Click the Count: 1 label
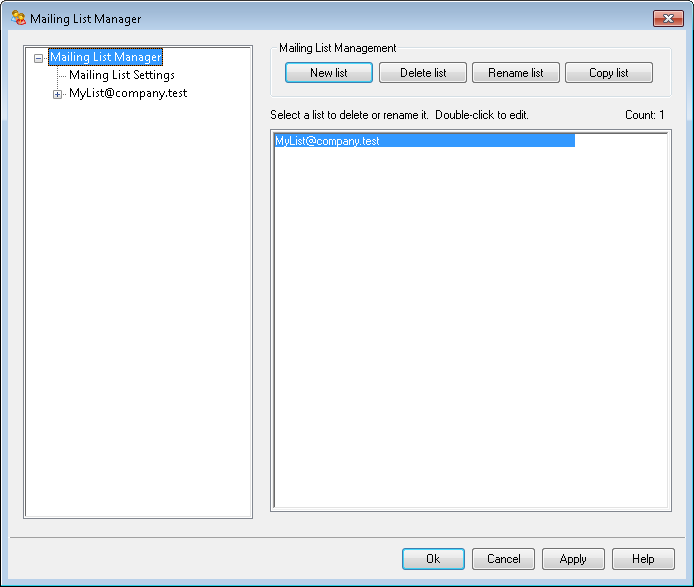Image resolution: width=694 pixels, height=587 pixels. pyautogui.click(x=644, y=115)
